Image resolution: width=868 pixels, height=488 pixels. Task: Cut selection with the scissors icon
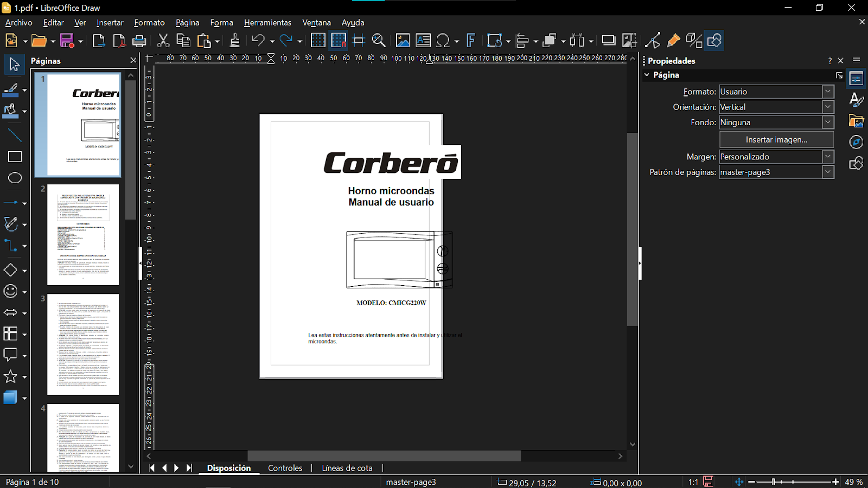pos(163,41)
